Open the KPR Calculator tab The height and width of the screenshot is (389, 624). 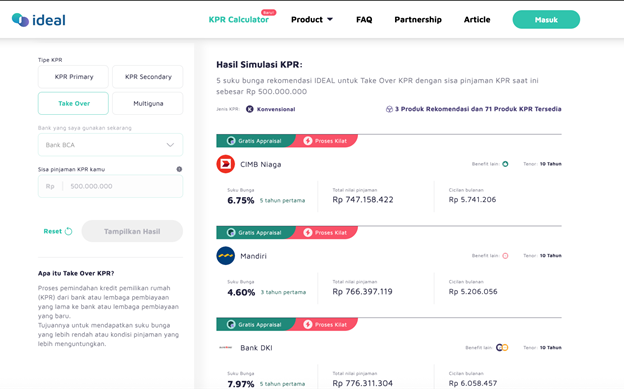239,20
